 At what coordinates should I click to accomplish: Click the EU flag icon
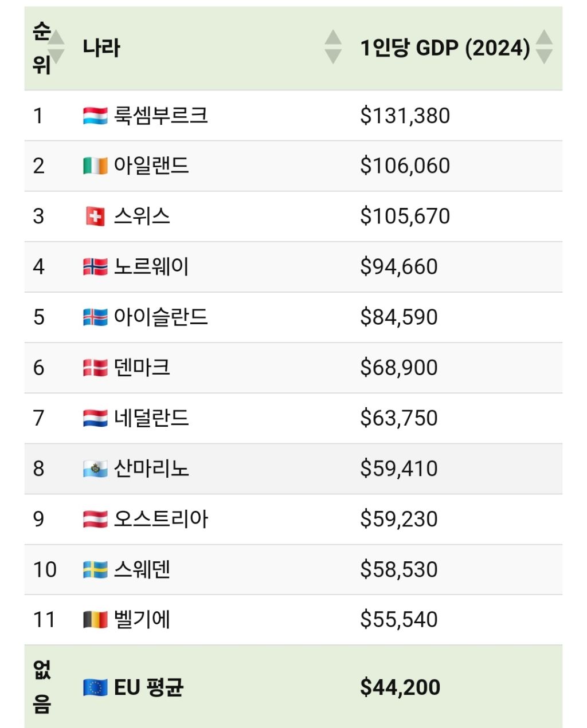pos(95,687)
